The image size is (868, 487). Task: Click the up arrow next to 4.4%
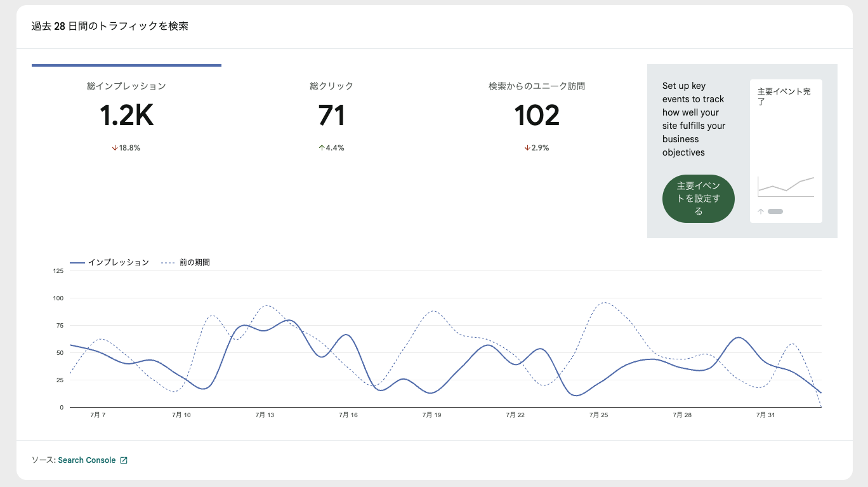322,148
